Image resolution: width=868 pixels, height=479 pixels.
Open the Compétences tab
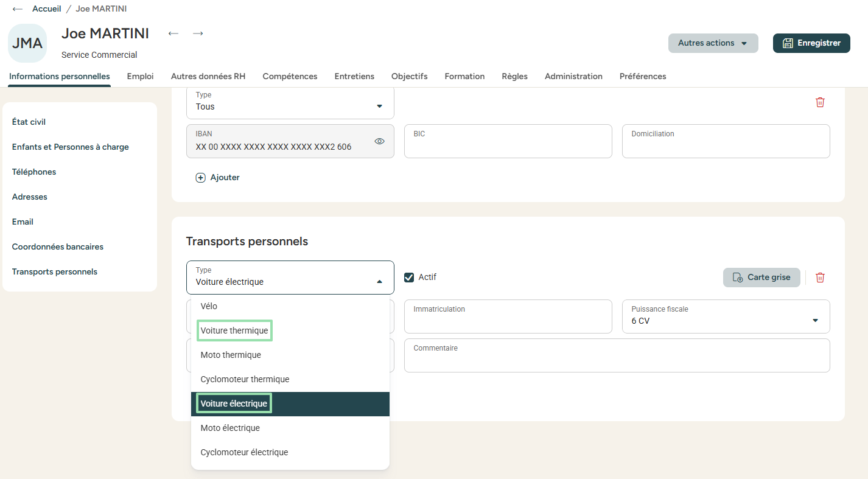[290, 77]
